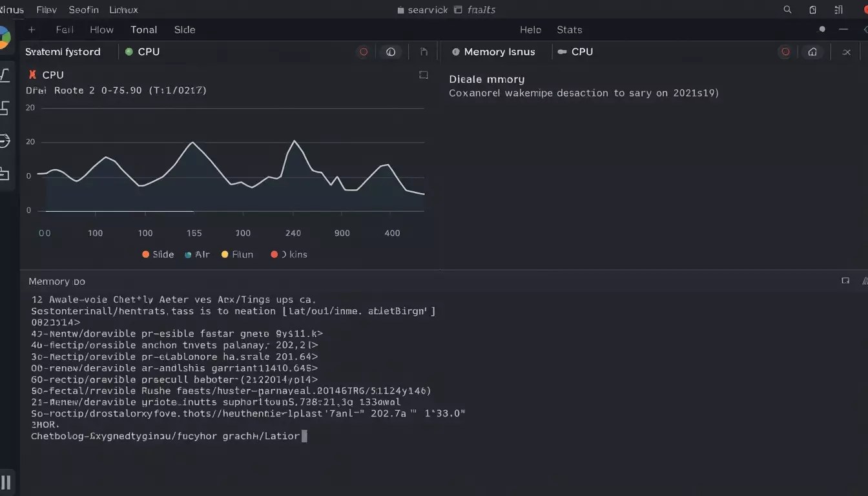Expand the pause control at the sidebar bottom
Image resolution: width=868 pixels, height=496 pixels.
click(7, 481)
